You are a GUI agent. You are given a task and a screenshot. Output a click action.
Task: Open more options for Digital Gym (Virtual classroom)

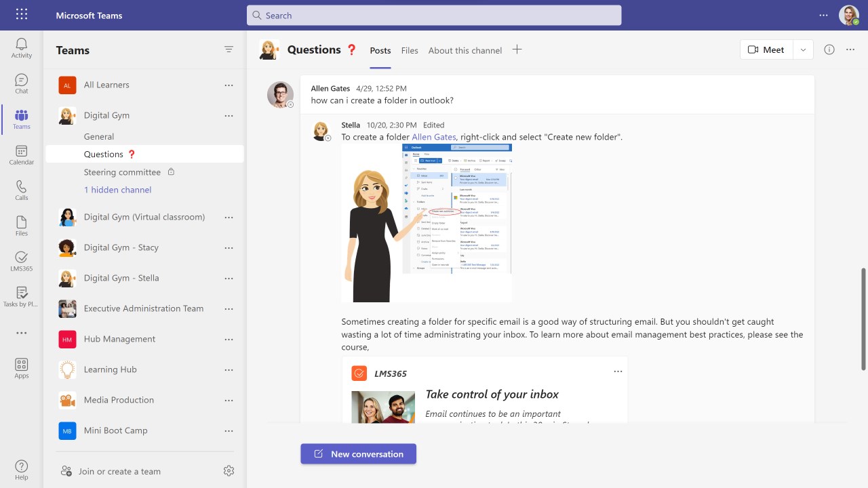(x=229, y=217)
